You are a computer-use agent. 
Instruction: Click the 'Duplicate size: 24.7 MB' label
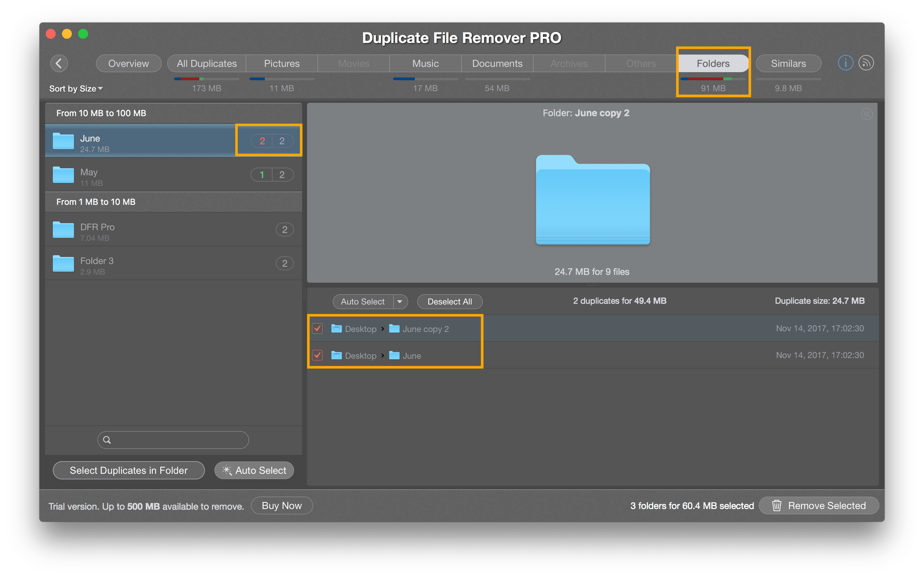click(820, 301)
